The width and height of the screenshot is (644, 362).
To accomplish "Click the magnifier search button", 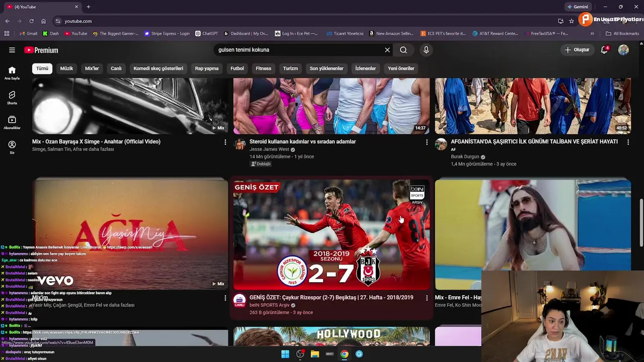I will 404,50.
